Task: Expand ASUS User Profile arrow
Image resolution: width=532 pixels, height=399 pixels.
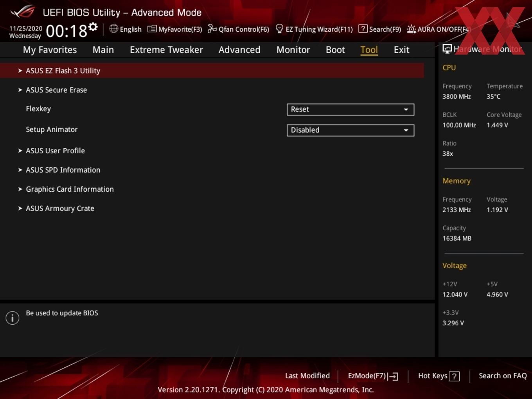Action: point(20,151)
